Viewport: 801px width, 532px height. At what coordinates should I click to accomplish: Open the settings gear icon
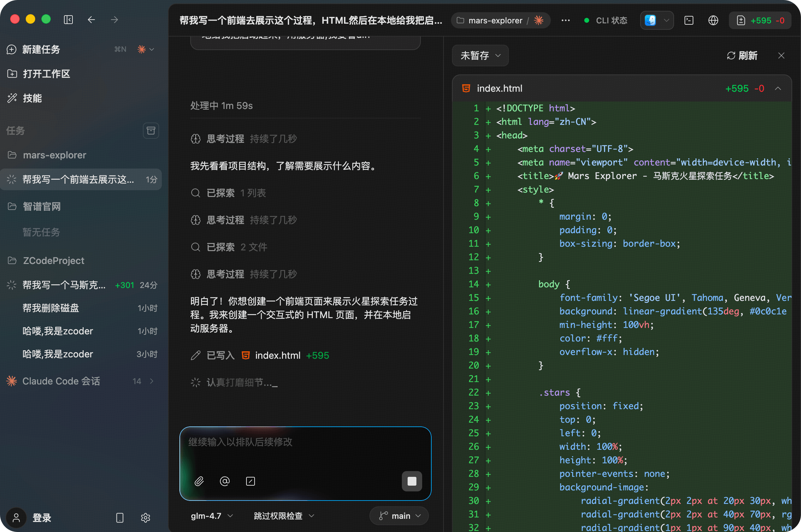click(x=145, y=517)
